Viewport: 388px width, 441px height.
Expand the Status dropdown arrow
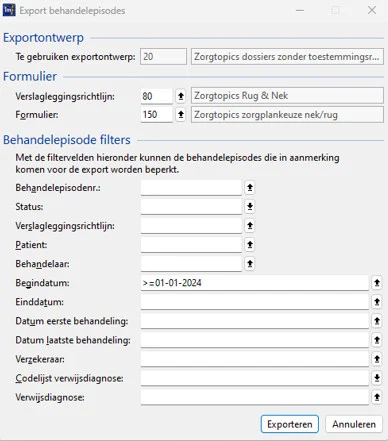pyautogui.click(x=250, y=207)
